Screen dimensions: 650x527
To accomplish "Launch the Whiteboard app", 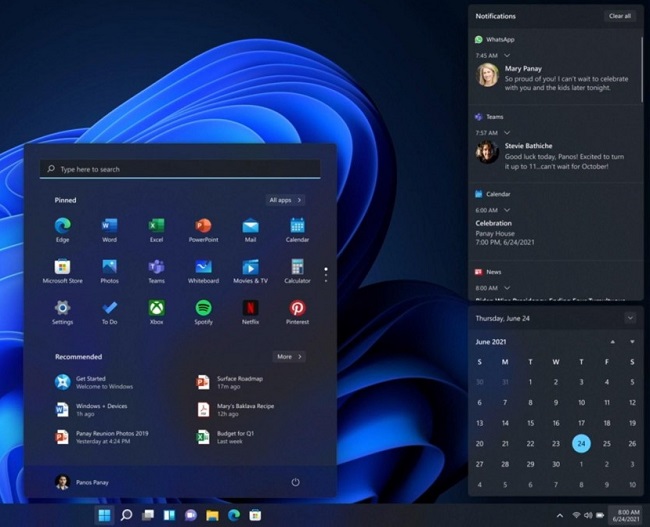I will pyautogui.click(x=204, y=271).
